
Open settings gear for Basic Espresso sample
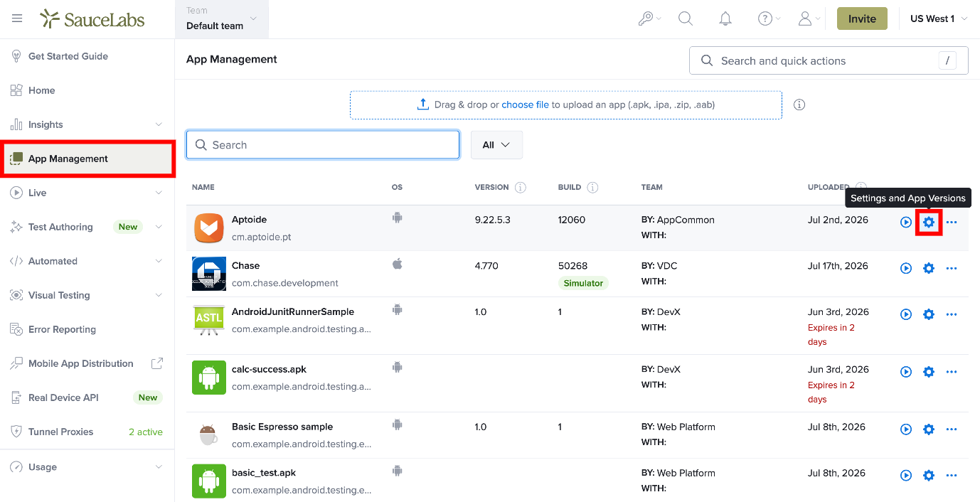[929, 429]
